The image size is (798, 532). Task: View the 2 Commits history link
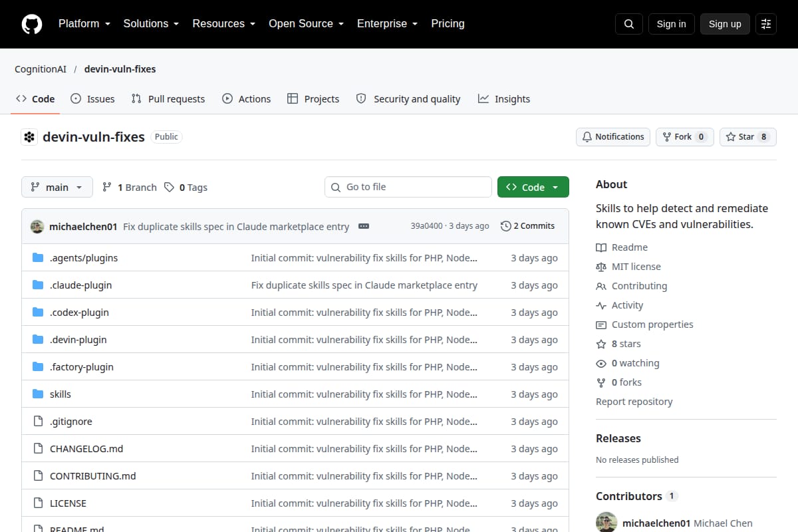click(x=527, y=226)
